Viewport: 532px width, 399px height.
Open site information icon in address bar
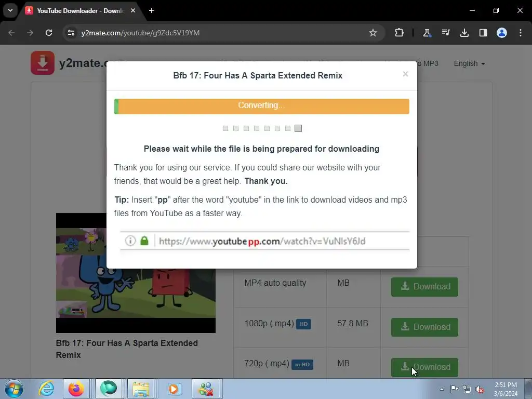pyautogui.click(x=71, y=33)
